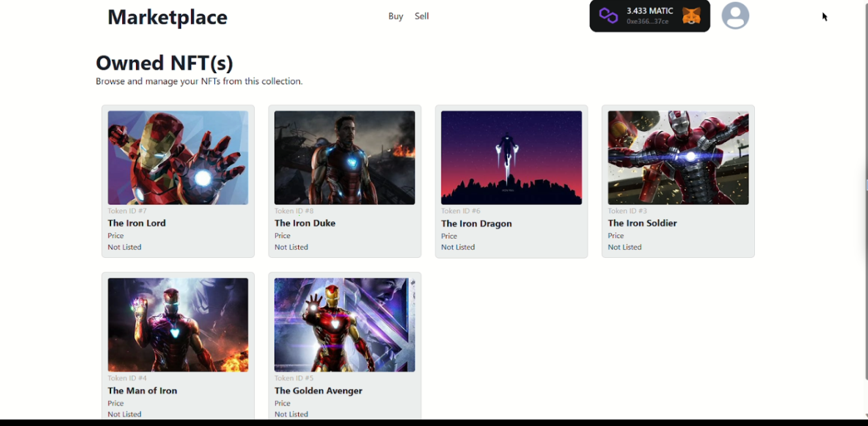Screen dimensions: 868x426
Task: Open The Iron Dragon NFT image
Action: (x=511, y=158)
